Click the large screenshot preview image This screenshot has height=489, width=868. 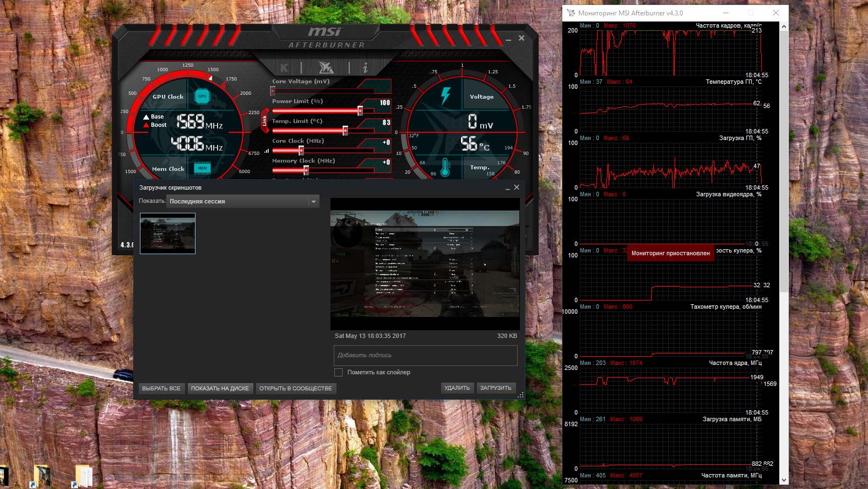coord(425,264)
